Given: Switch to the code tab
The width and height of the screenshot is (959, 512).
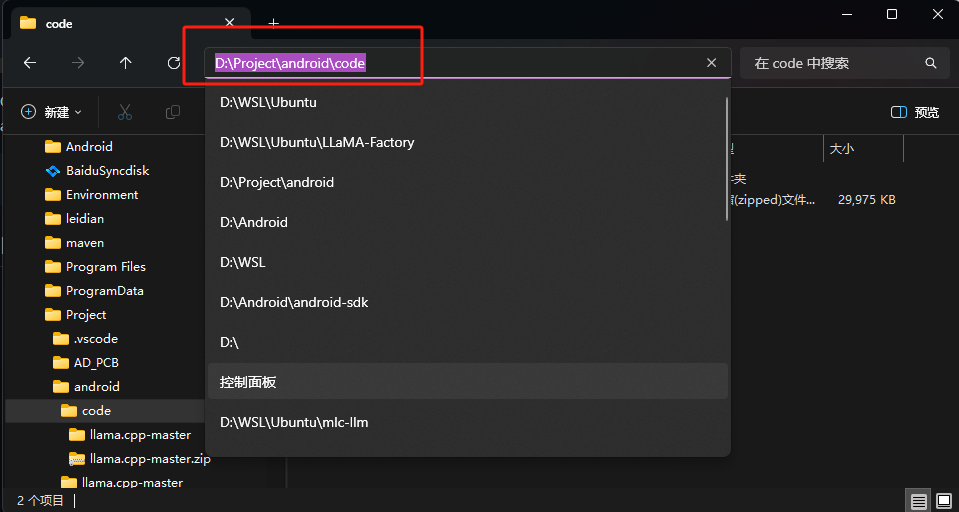Looking at the screenshot, I should click(x=131, y=23).
